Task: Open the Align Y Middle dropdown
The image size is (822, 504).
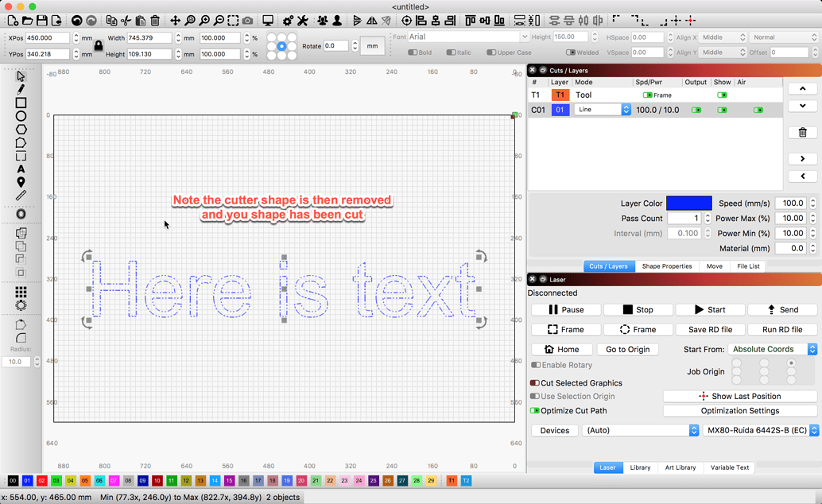Action: [x=723, y=52]
